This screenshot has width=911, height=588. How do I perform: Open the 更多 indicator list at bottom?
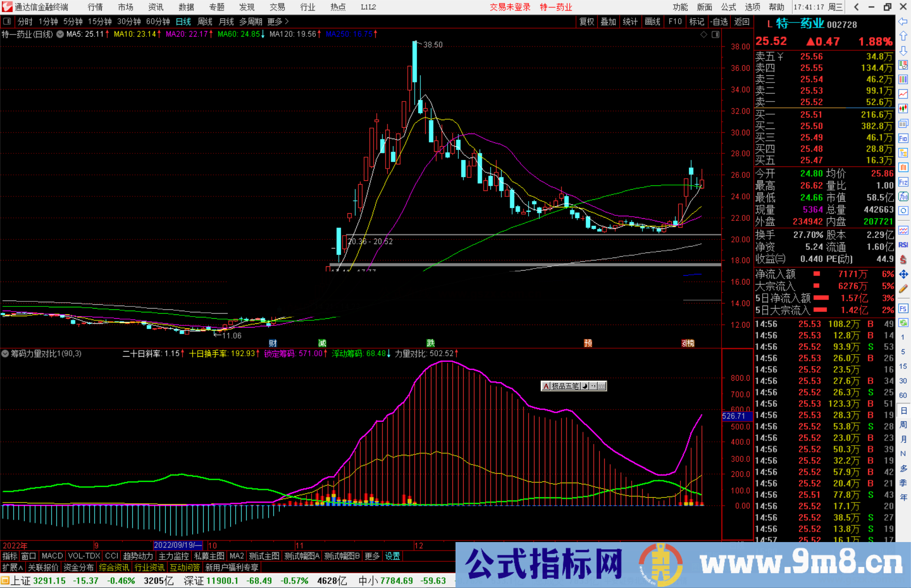[x=372, y=556]
